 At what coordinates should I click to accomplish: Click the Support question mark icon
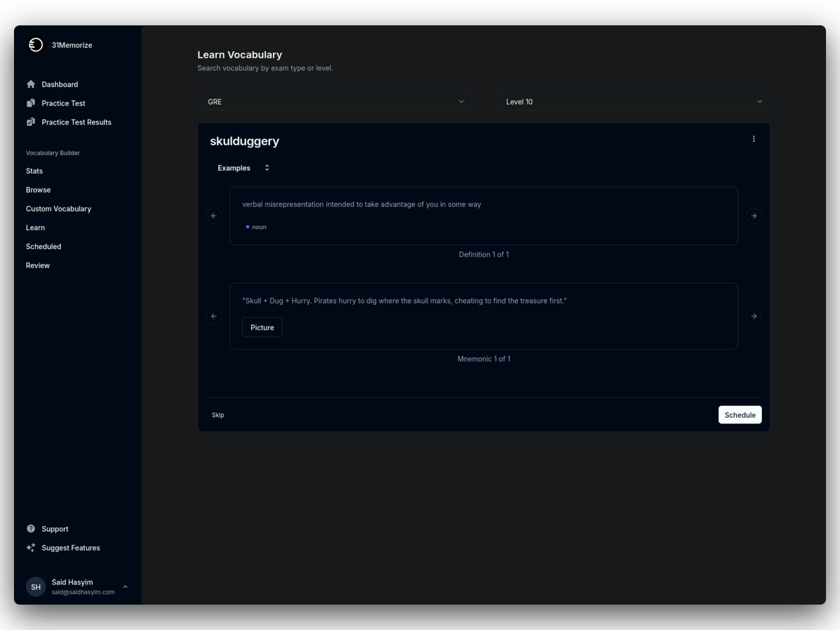click(x=31, y=528)
